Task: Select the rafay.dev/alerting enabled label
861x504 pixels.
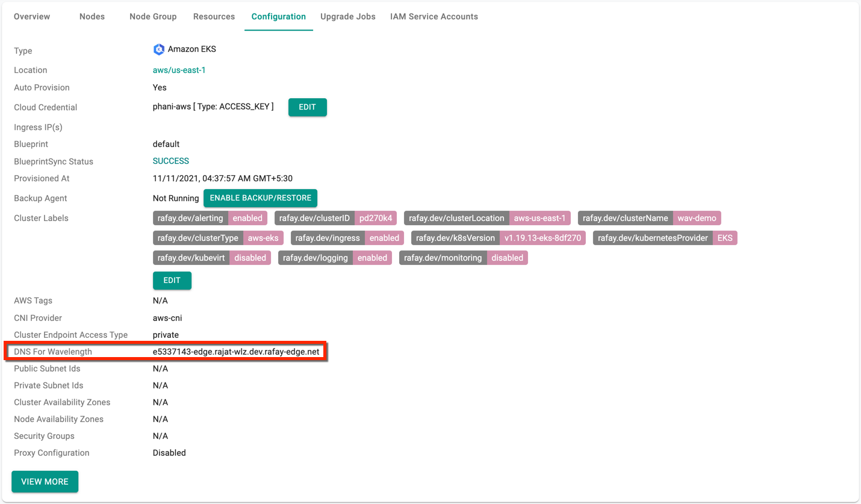Action: click(210, 218)
